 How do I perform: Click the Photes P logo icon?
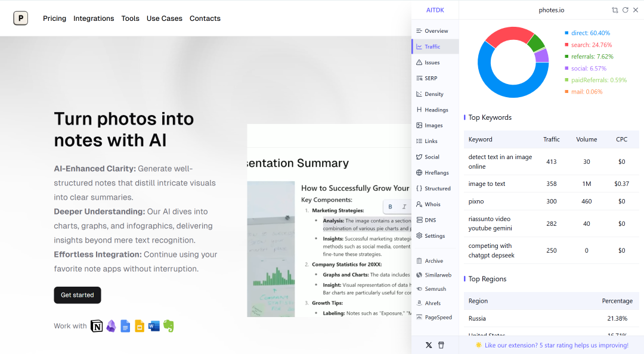pyautogui.click(x=20, y=18)
